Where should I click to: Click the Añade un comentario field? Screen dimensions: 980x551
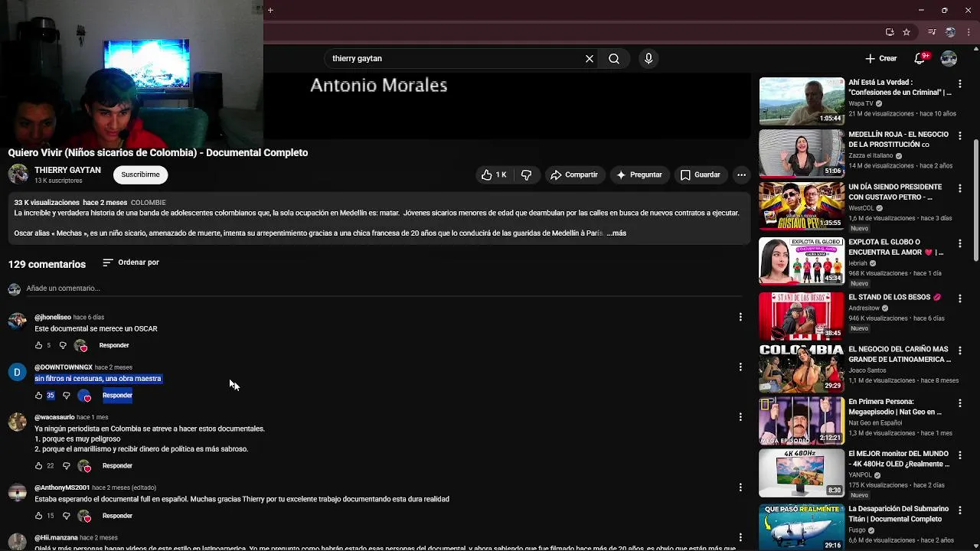[383, 289]
